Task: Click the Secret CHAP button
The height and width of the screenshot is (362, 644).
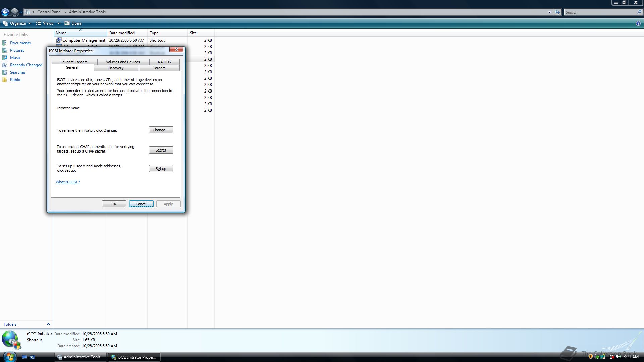Action: (x=161, y=150)
